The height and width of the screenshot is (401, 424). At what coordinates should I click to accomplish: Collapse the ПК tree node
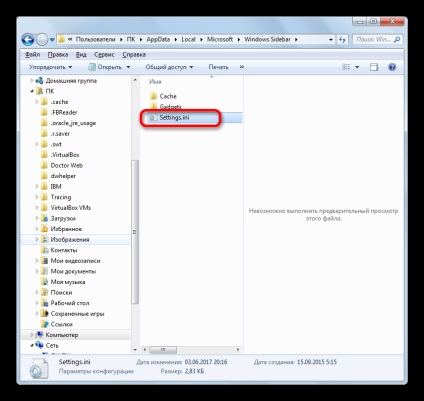pos(32,91)
